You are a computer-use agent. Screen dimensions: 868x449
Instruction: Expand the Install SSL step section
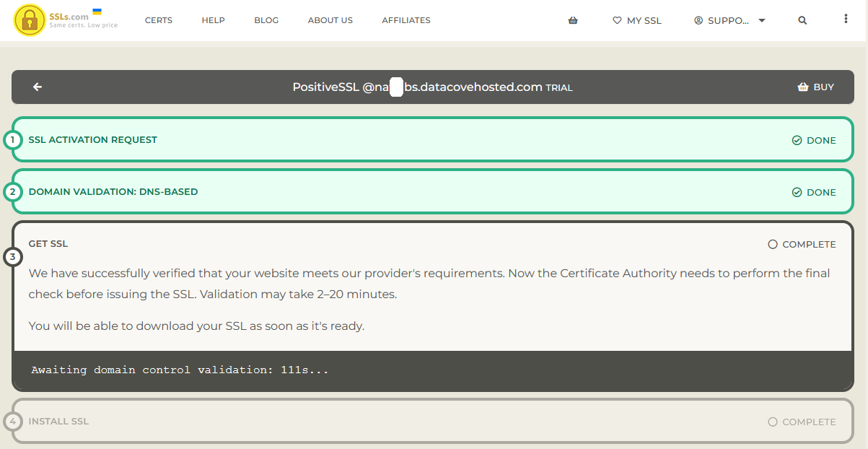coord(59,422)
